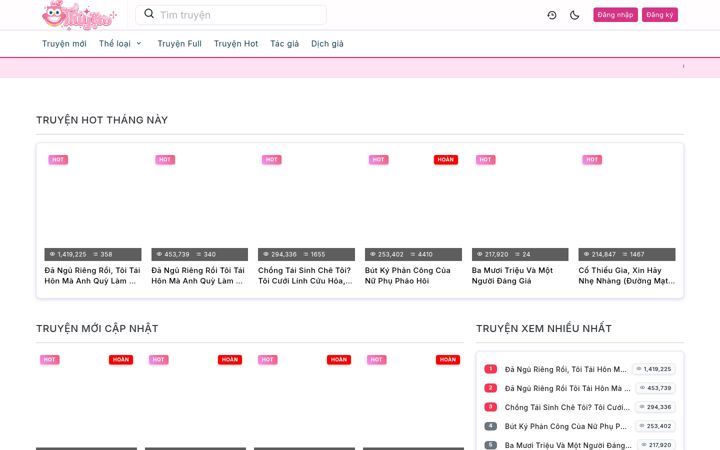Click the search magnifier icon
Viewport: 720px width, 450px height.
(x=149, y=14)
